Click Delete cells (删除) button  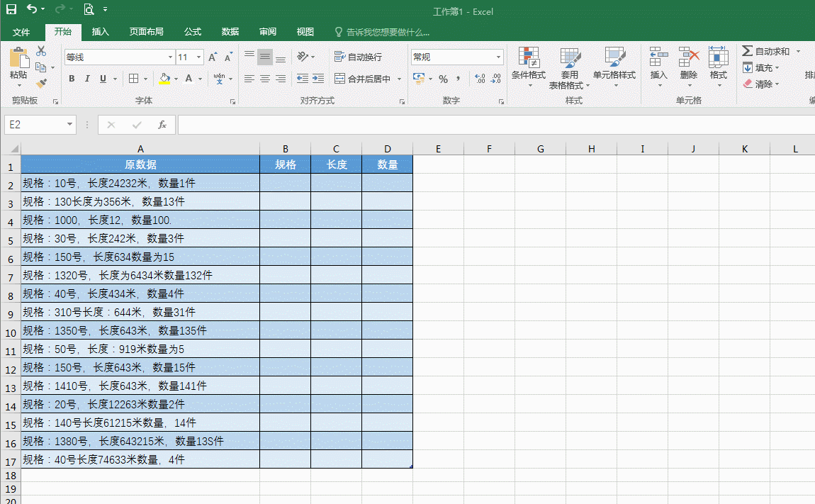pyautogui.click(x=688, y=67)
